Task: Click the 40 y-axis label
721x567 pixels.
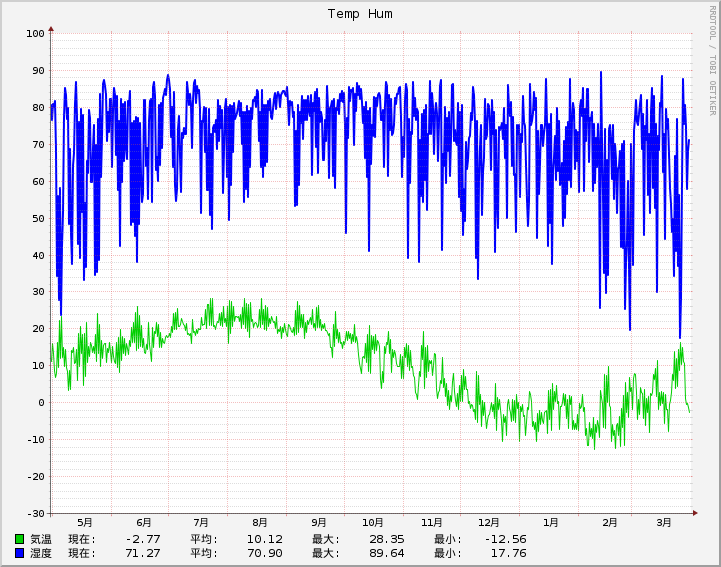Action: [39, 255]
